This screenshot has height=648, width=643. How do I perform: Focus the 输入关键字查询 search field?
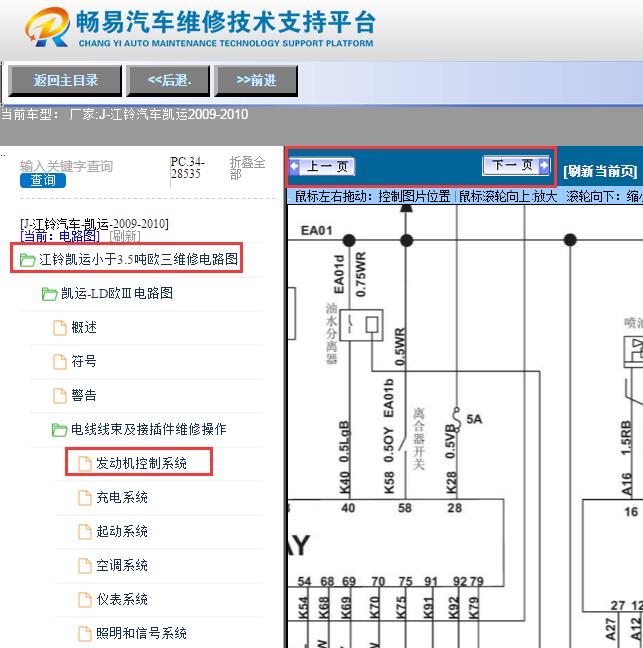66,166
